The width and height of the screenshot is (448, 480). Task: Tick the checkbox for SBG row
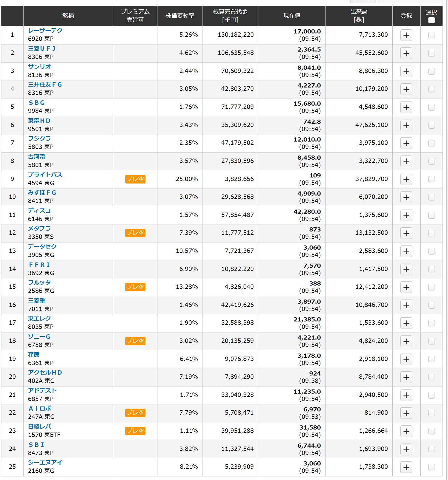click(431, 107)
